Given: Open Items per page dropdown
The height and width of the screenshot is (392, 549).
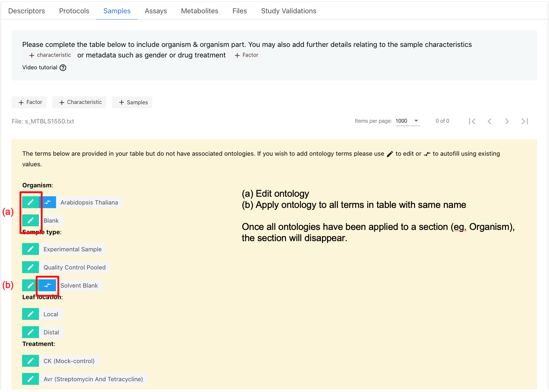Looking at the screenshot, I should click(x=408, y=121).
